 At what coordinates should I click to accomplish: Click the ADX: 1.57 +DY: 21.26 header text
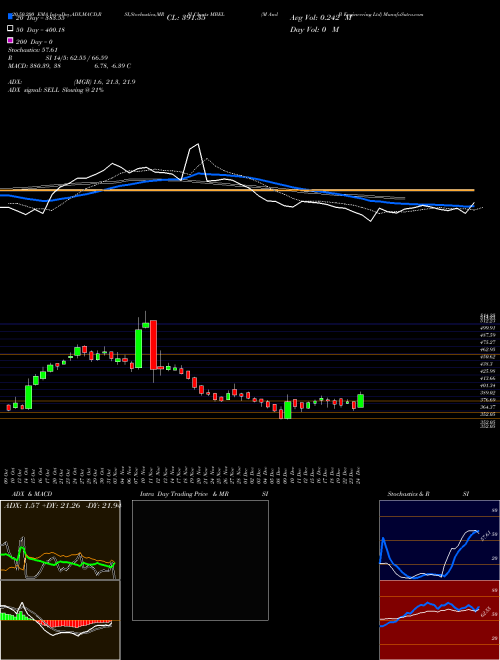pos(62,506)
